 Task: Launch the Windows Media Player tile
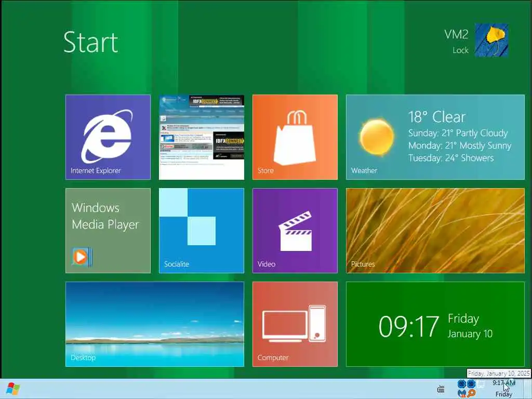click(x=108, y=231)
